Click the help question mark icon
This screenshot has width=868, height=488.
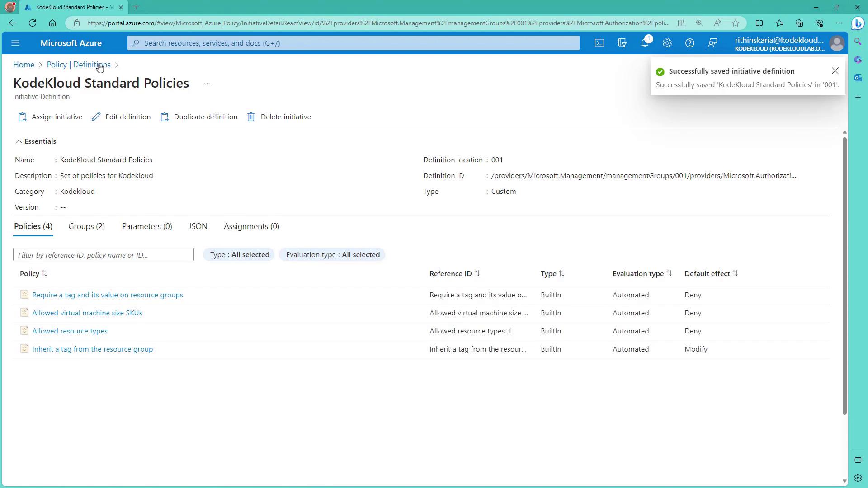coord(689,43)
